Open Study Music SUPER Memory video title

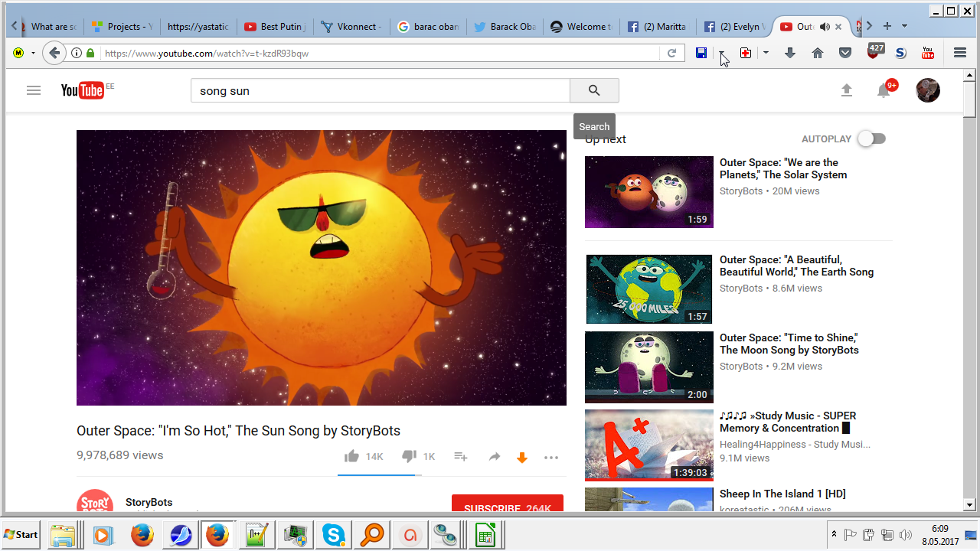click(788, 422)
